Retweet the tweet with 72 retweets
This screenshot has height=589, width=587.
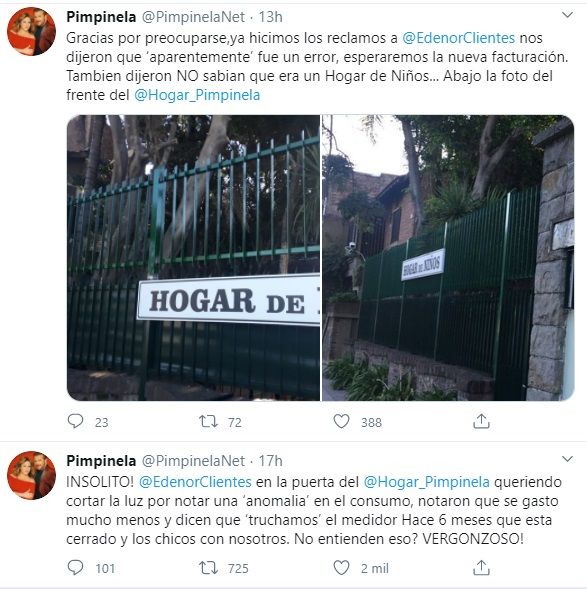[x=208, y=421]
